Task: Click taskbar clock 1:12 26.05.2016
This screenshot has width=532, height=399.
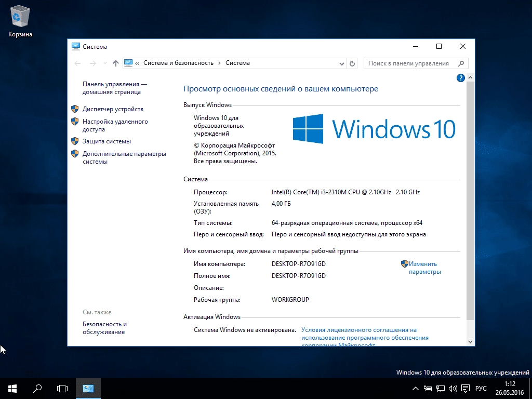Action: pyautogui.click(x=510, y=389)
